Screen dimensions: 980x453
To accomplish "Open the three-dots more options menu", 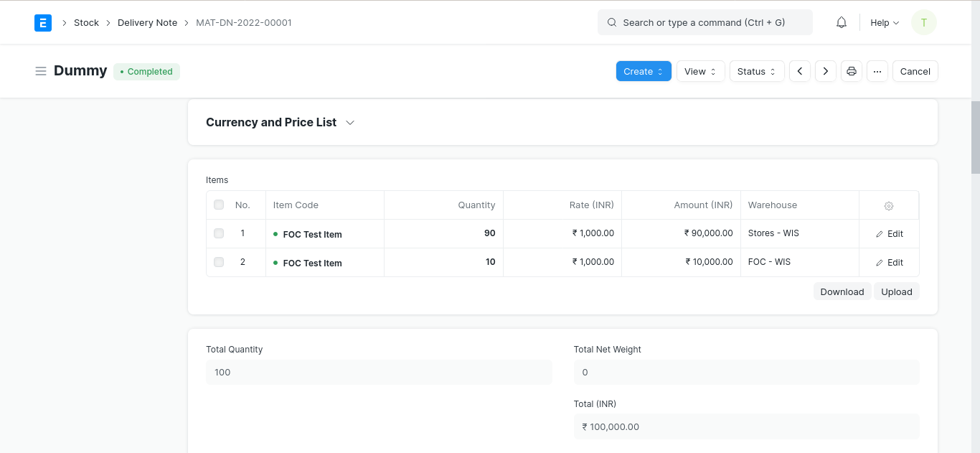I will (877, 71).
